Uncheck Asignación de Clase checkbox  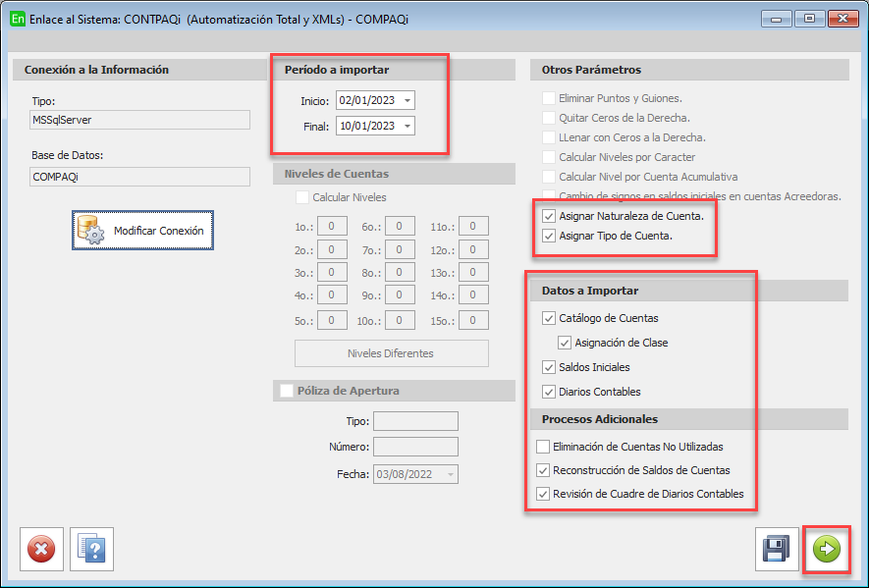(565, 343)
